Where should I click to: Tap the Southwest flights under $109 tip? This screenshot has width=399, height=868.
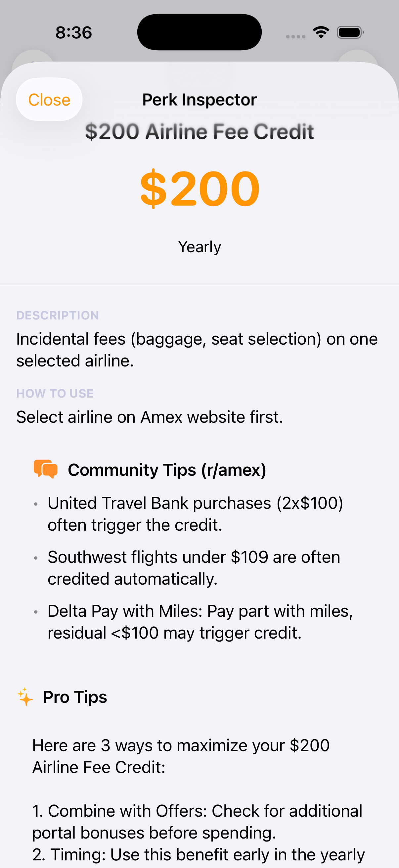click(x=194, y=568)
